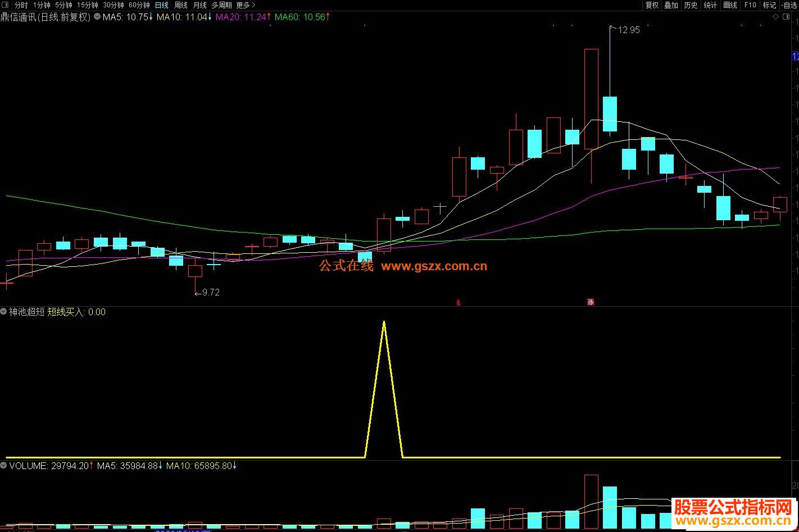Image resolution: width=799 pixels, height=532 pixels.
Task: Switch to 5分钟 period
Action: 63,5
